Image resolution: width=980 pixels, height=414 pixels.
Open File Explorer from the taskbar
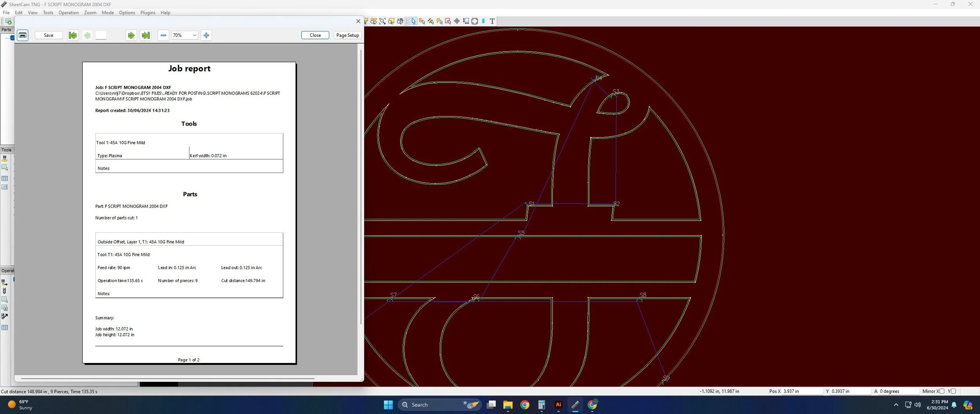point(508,405)
